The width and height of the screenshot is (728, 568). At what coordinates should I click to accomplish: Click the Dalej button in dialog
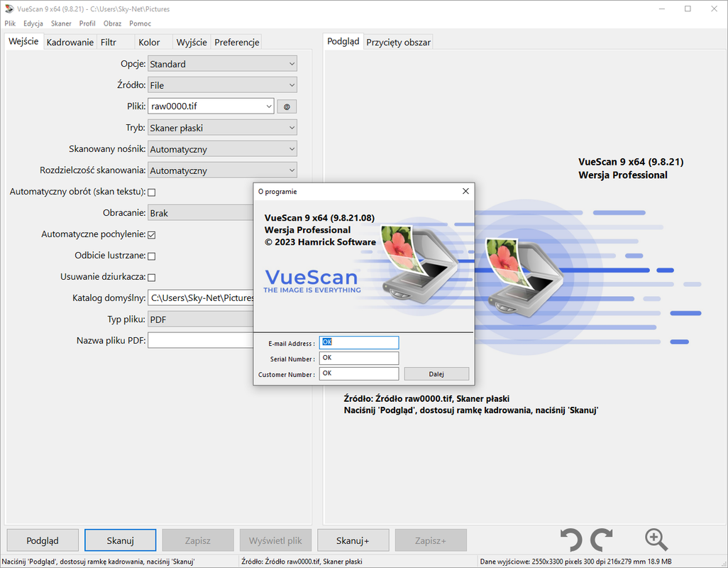pyautogui.click(x=436, y=374)
